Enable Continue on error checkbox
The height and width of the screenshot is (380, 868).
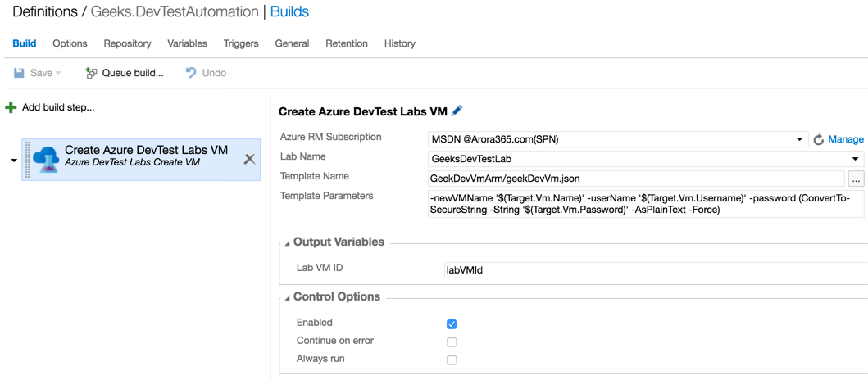click(452, 342)
